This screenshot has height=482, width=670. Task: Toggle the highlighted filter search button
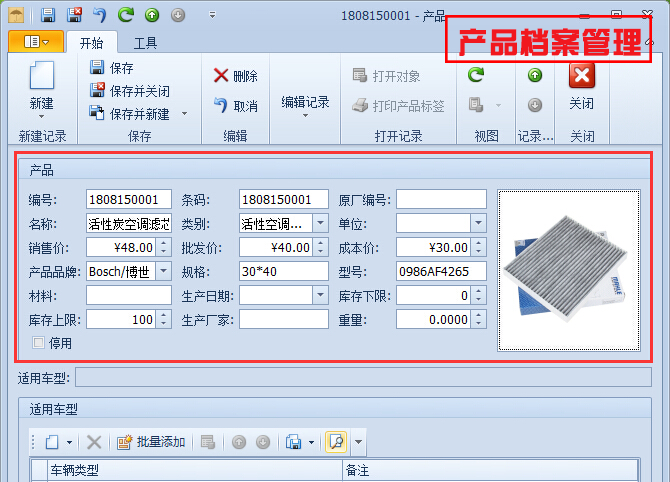[337, 442]
